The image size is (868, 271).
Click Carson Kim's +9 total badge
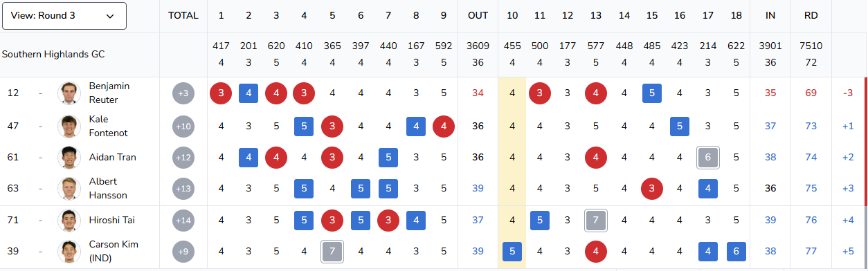(183, 252)
